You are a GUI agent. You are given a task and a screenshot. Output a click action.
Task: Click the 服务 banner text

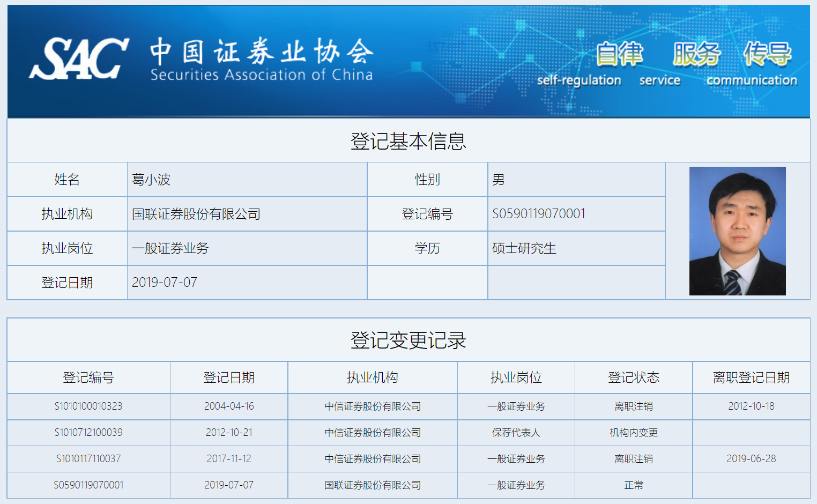click(697, 54)
